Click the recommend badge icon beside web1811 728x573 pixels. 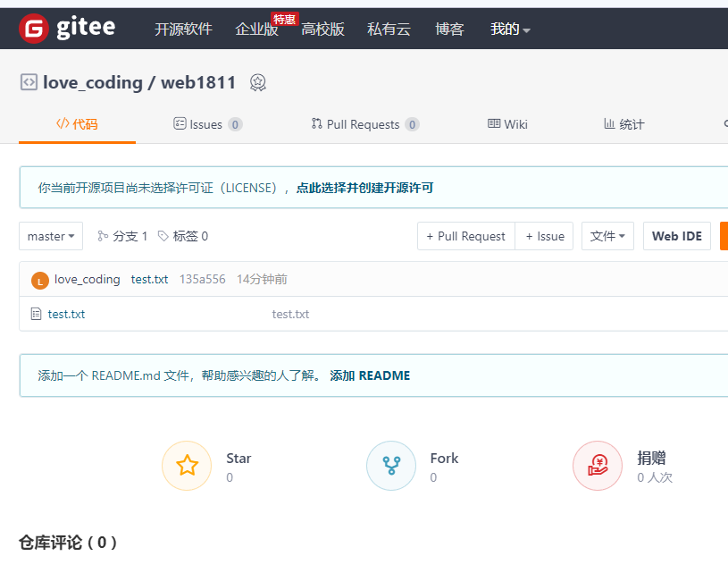click(x=258, y=83)
